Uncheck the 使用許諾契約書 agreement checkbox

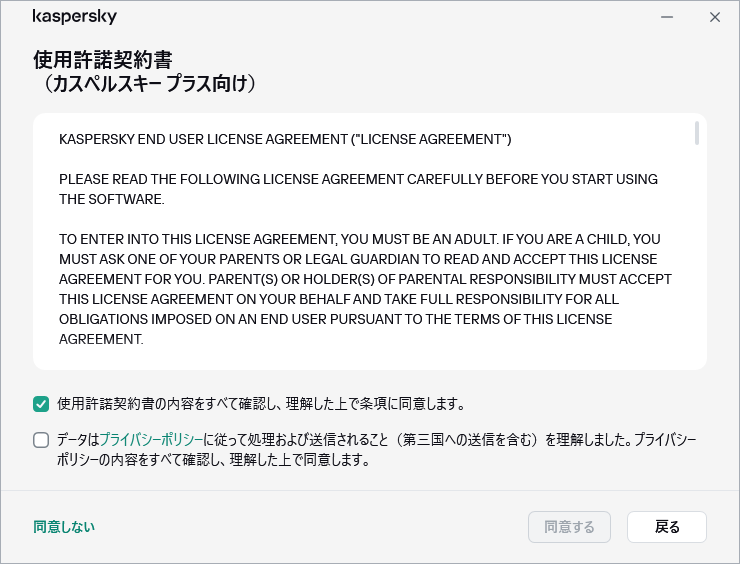[41, 404]
